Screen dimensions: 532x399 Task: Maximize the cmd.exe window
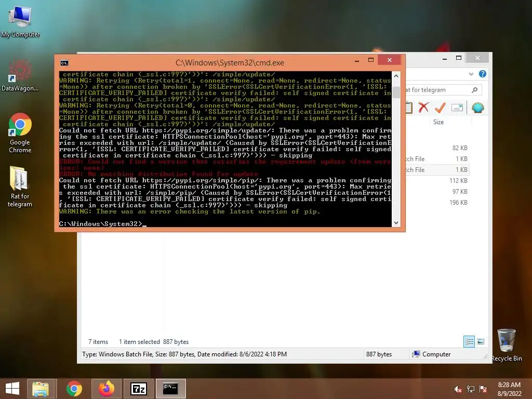(371, 60)
